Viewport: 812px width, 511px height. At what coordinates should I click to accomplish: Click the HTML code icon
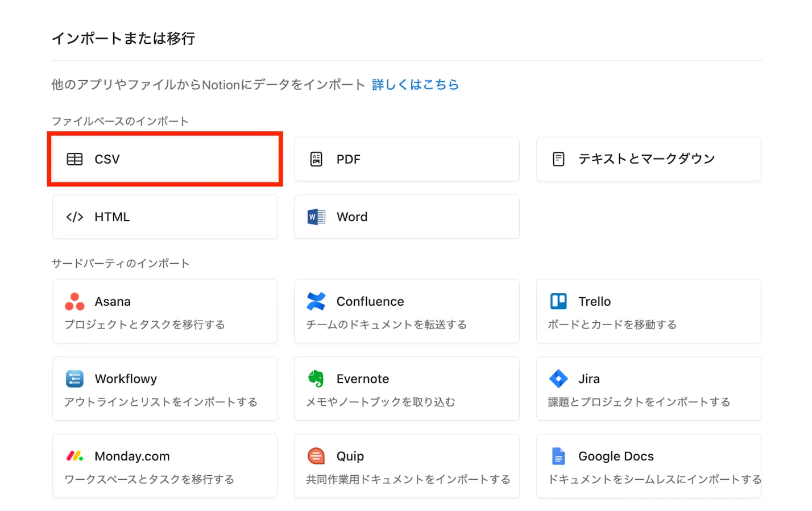[74, 217]
